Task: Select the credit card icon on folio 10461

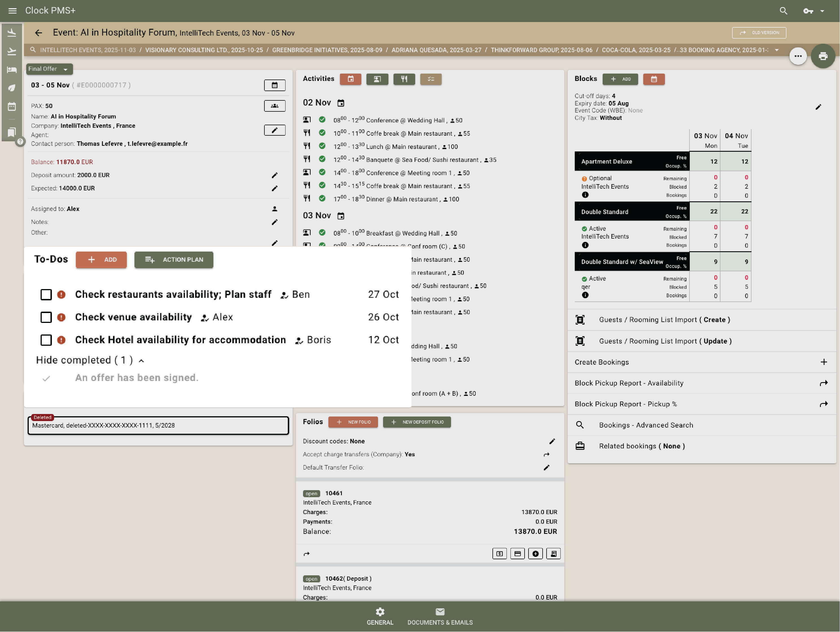Action: pos(517,554)
